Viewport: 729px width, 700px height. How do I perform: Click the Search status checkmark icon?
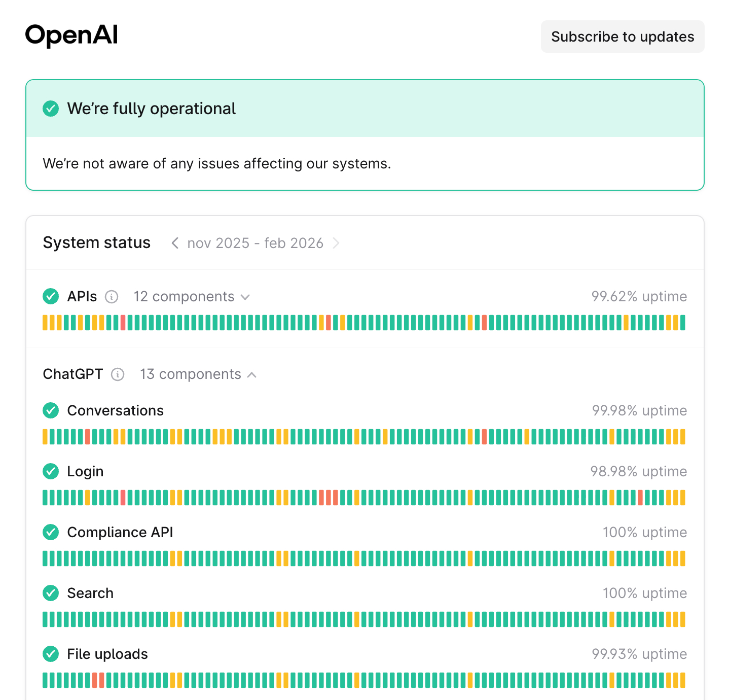(x=51, y=593)
